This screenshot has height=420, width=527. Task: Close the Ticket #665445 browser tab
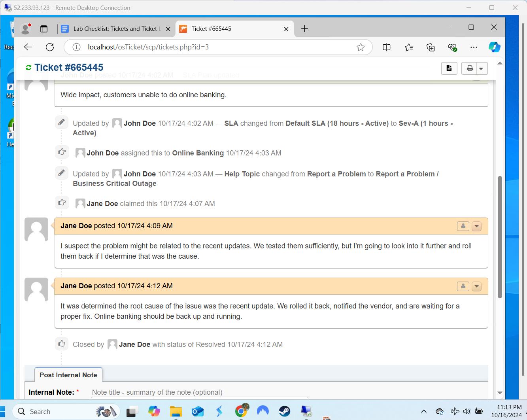tap(286, 29)
